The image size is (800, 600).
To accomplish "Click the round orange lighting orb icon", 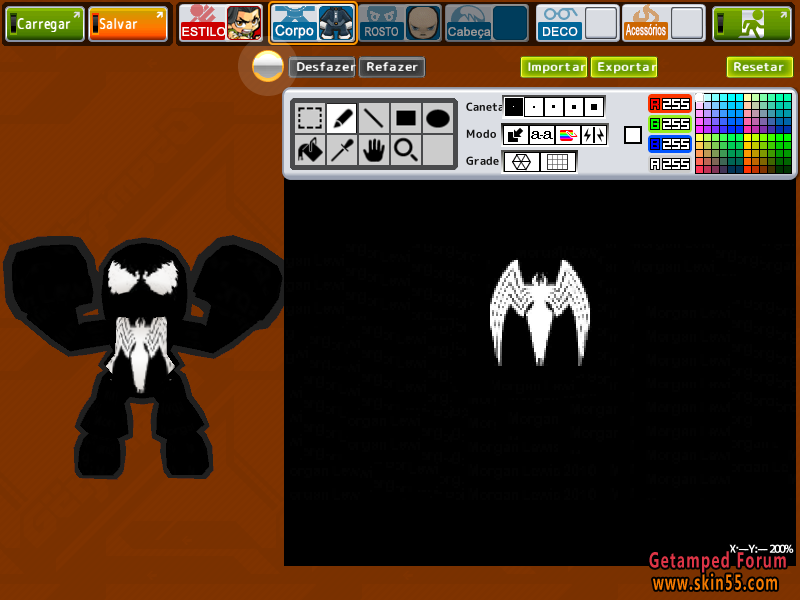I will coord(268,66).
